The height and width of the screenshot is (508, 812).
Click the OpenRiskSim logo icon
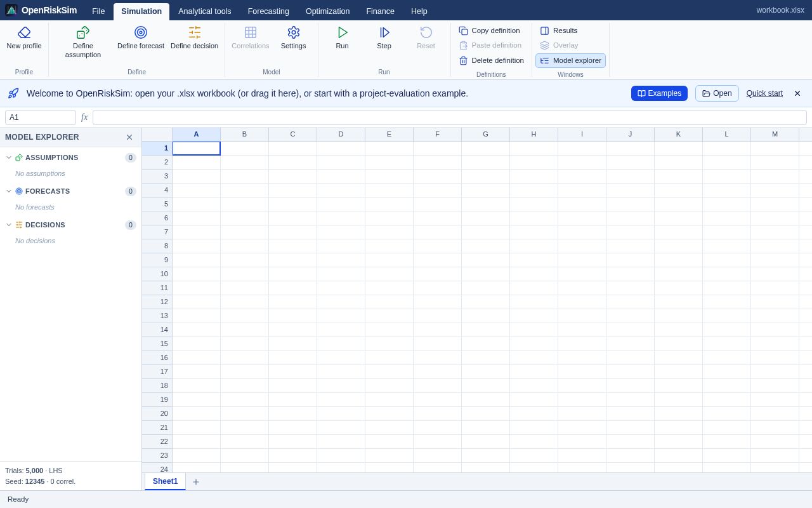(11, 10)
